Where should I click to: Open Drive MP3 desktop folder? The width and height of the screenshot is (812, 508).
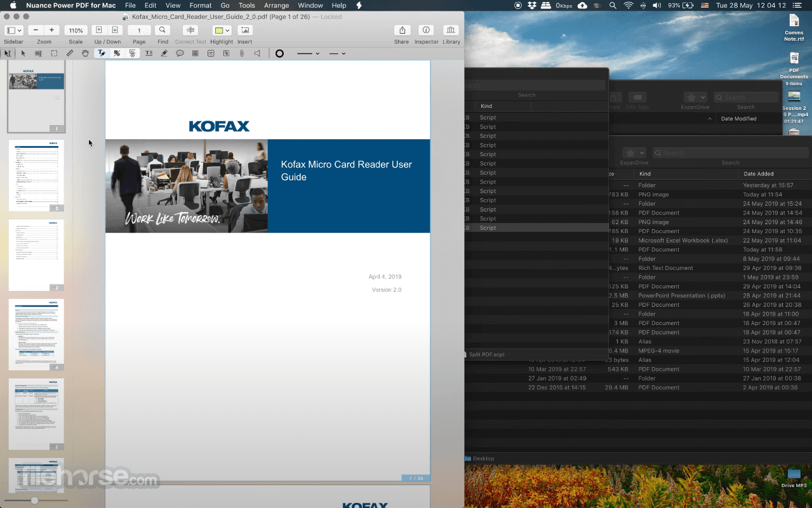[x=794, y=478]
